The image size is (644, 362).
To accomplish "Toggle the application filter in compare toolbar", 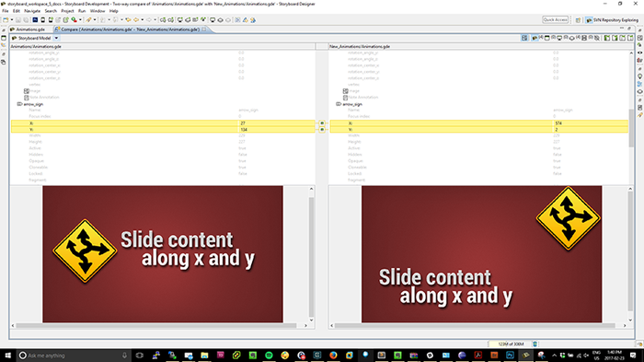I will [535, 38].
